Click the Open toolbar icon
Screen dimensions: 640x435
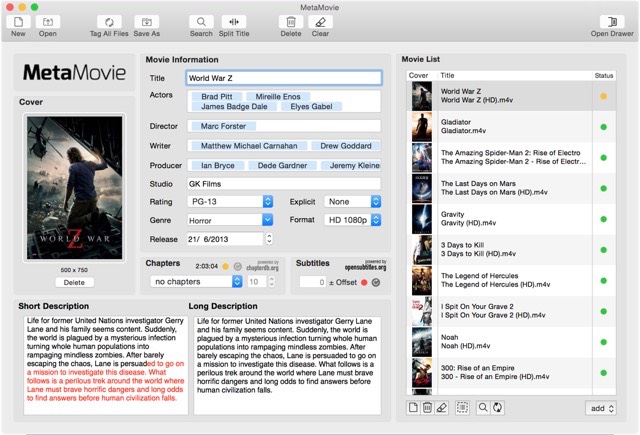pos(48,22)
